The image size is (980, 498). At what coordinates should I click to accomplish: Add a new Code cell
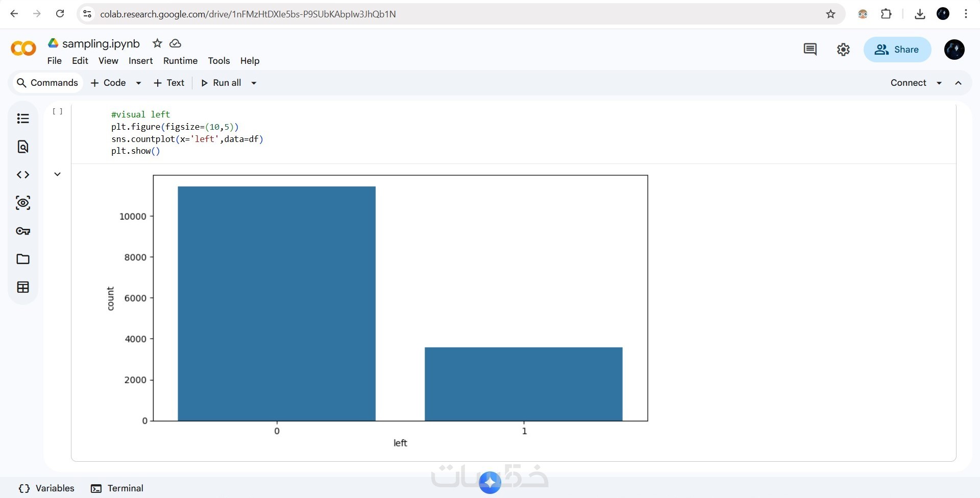108,83
